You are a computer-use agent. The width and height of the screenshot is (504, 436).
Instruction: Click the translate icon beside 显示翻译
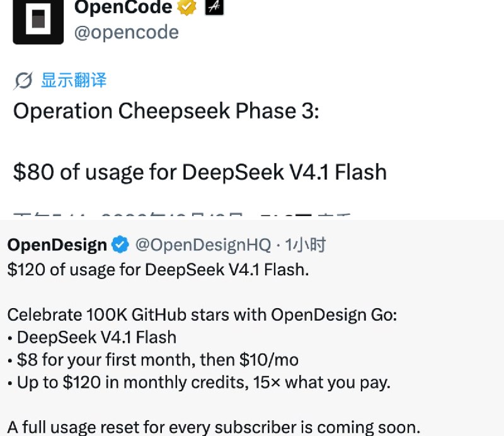[23, 81]
